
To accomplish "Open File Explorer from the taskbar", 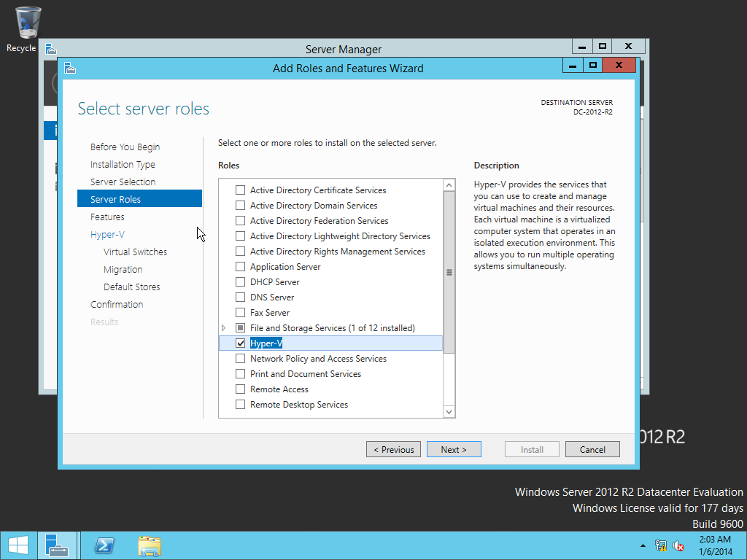I will (x=150, y=545).
